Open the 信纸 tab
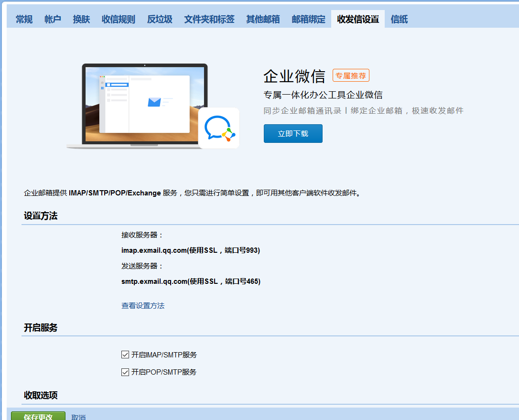Image resolution: width=519 pixels, height=420 pixels. (399, 19)
